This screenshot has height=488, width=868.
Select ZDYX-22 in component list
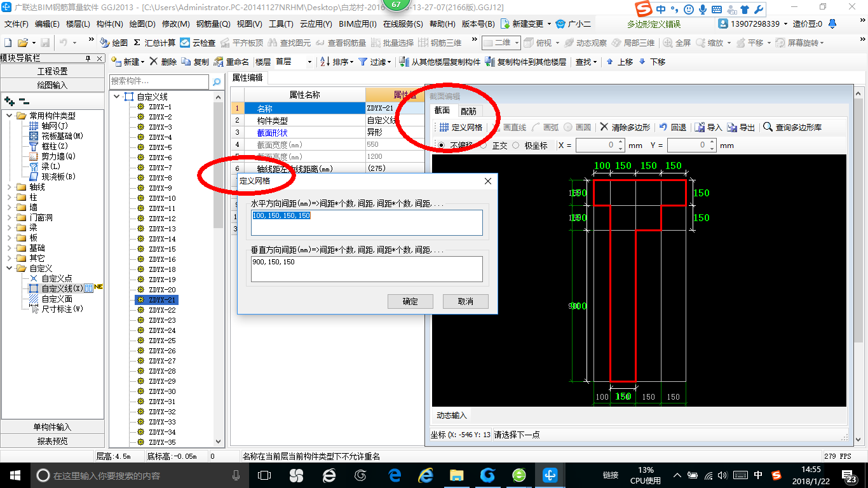pos(162,310)
